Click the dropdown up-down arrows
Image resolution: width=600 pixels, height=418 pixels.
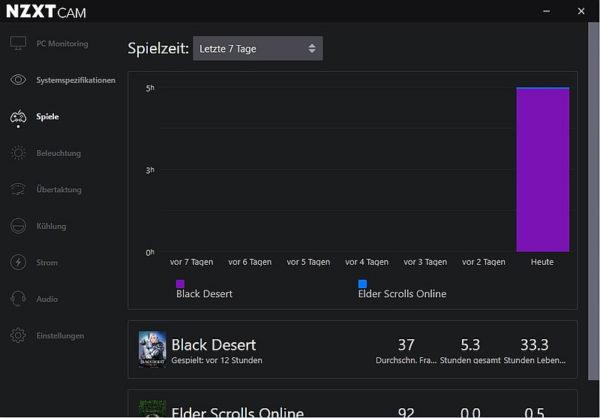click(x=312, y=48)
